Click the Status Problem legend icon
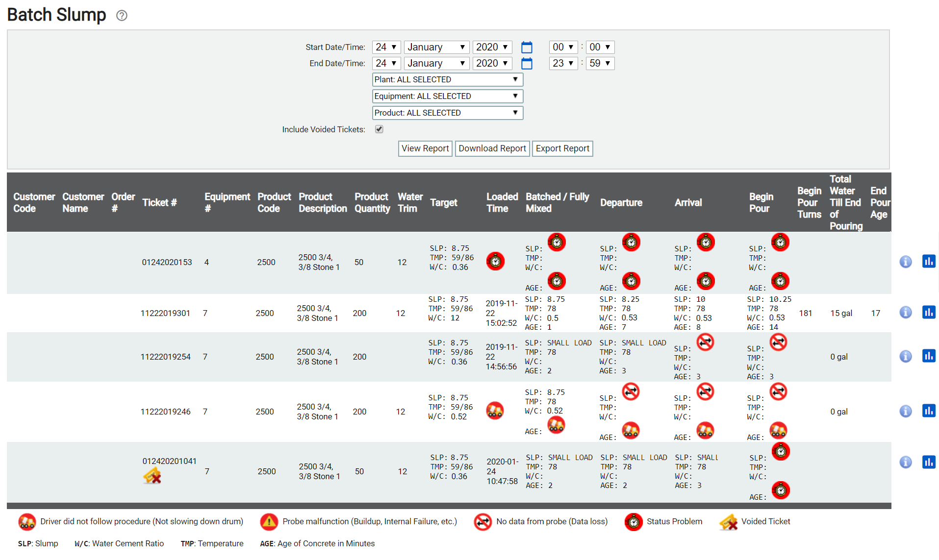The width and height of the screenshot is (939, 560). [634, 522]
